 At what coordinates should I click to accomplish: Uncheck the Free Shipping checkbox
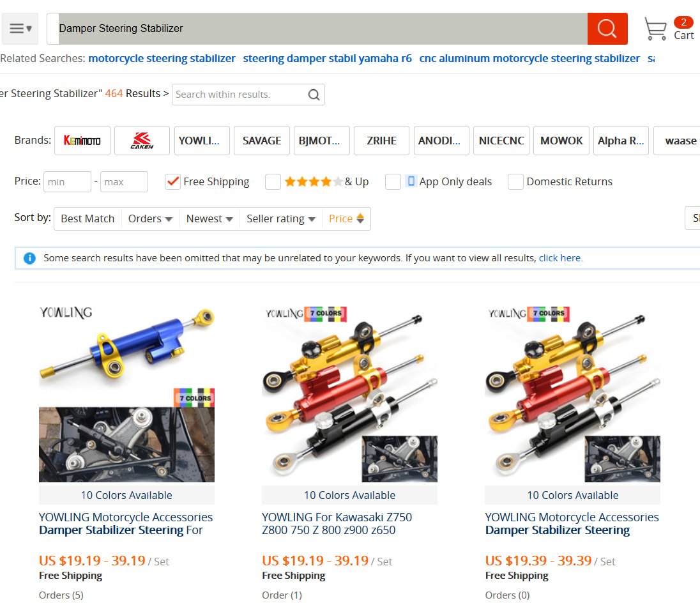pos(172,181)
